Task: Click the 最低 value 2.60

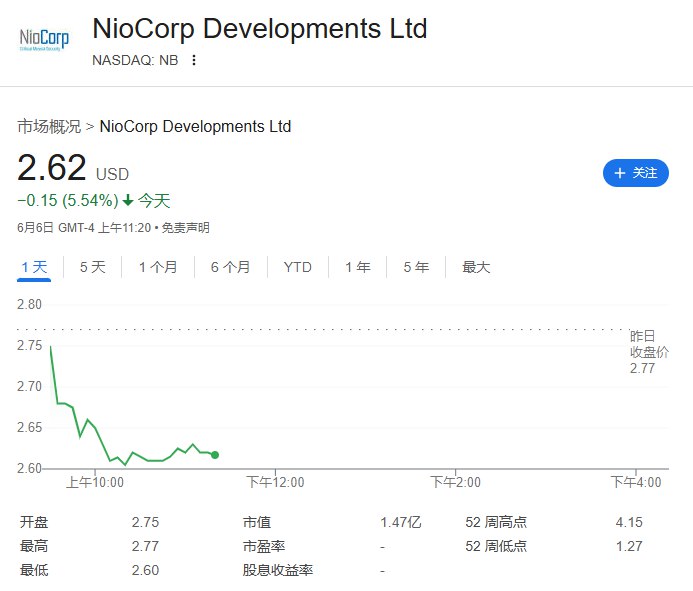Action: 145,570
